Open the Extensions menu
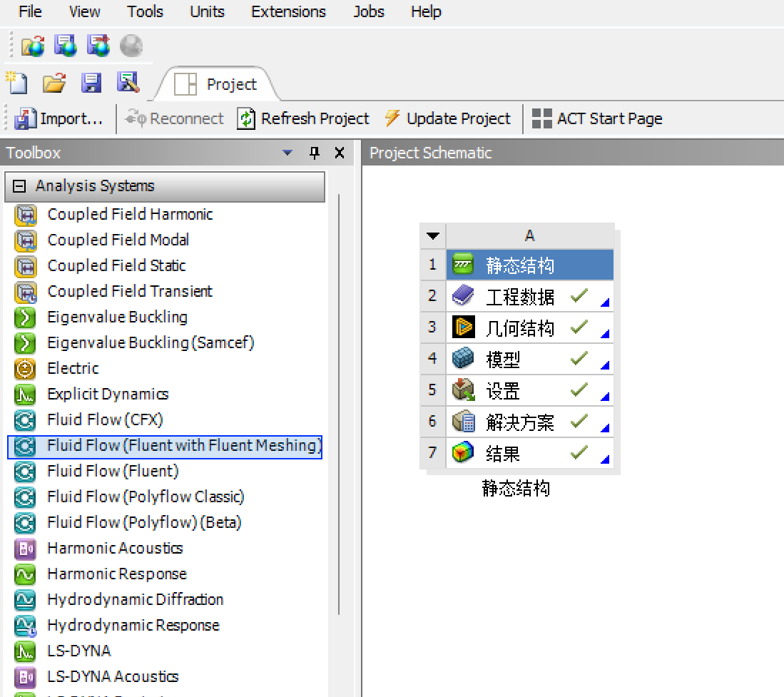Image resolution: width=784 pixels, height=697 pixels. click(x=288, y=11)
